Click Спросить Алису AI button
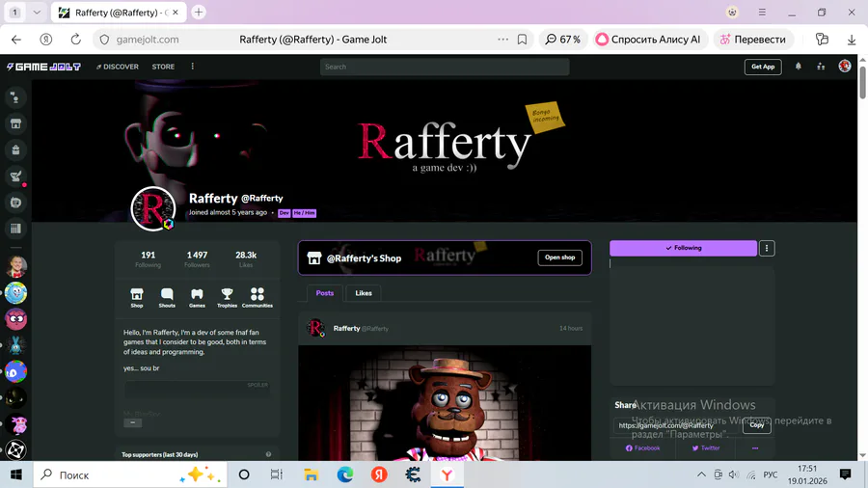 pyautogui.click(x=649, y=40)
